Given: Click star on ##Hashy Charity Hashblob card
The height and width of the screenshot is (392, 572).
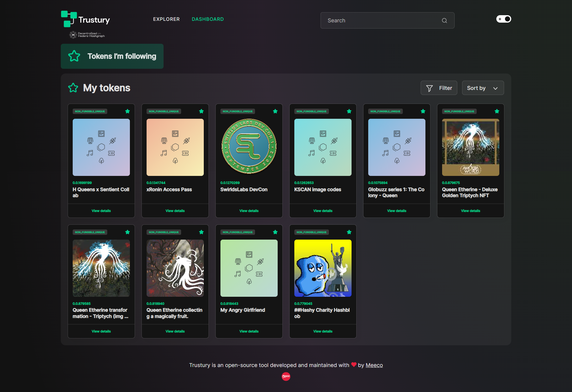Looking at the screenshot, I should tap(349, 232).
